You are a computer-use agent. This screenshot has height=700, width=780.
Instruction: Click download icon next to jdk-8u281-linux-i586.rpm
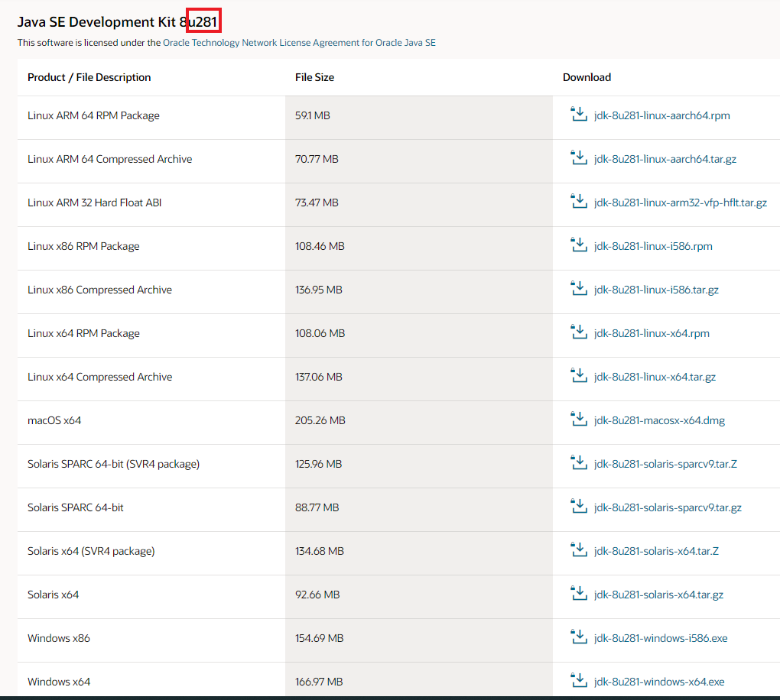tap(579, 245)
